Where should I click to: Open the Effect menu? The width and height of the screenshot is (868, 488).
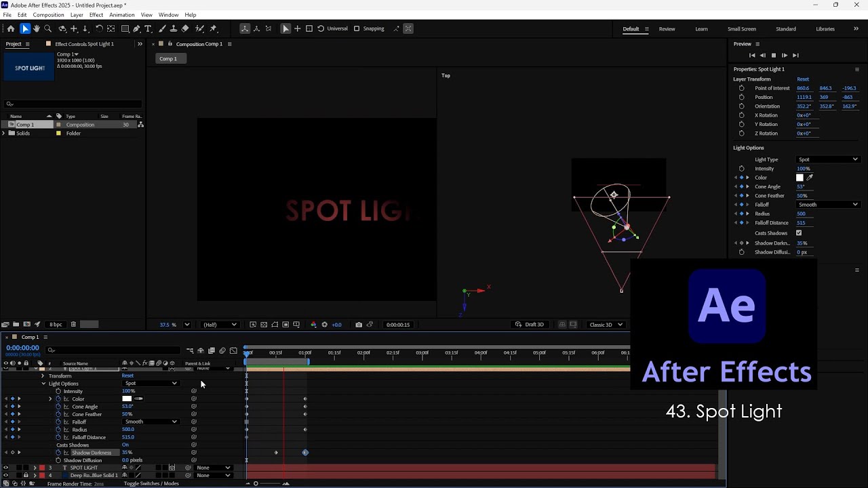[x=96, y=15]
